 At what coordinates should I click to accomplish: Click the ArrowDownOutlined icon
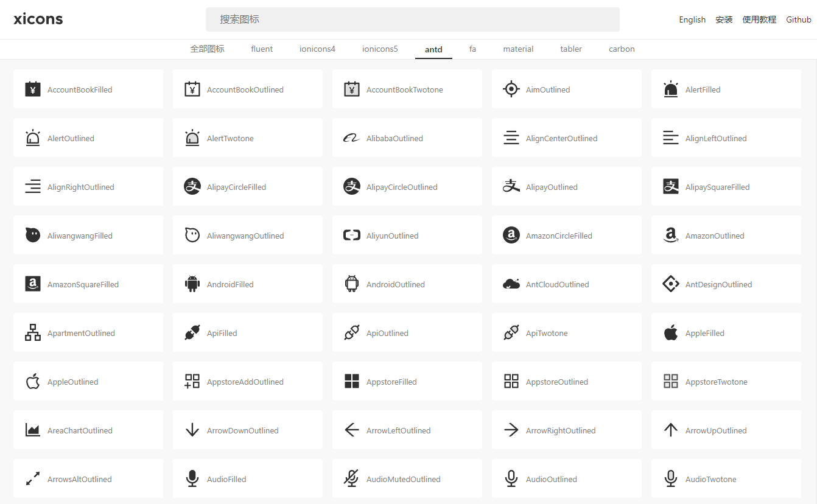[192, 430]
